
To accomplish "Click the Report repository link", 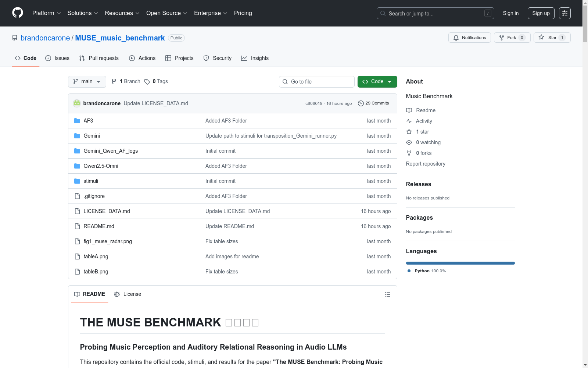I will (x=426, y=164).
